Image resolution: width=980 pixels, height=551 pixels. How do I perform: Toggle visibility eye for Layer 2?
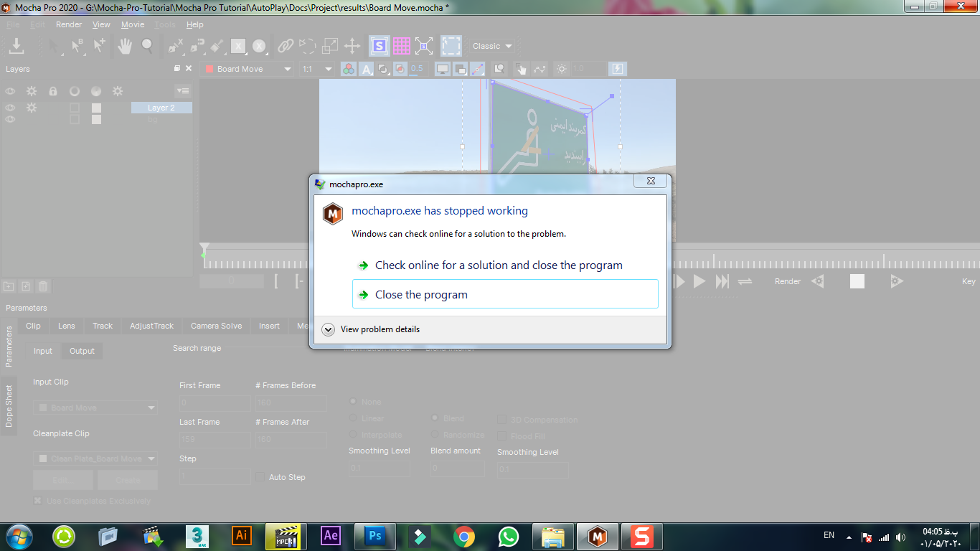(x=10, y=108)
